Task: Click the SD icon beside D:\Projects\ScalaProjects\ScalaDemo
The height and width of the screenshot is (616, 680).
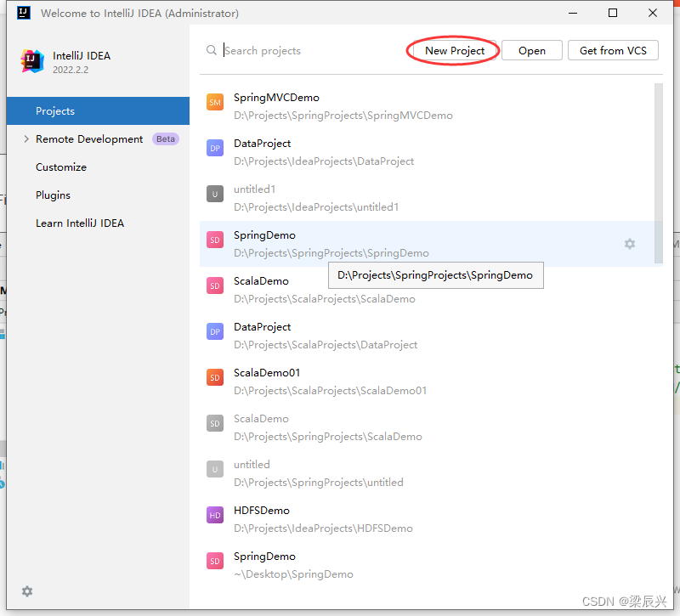Action: point(215,286)
